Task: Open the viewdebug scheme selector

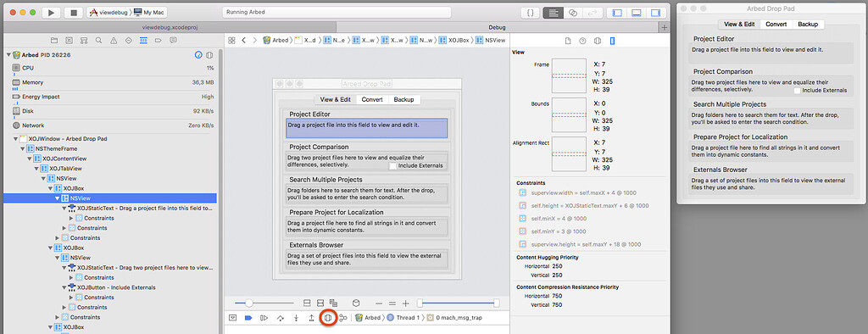Action: click(x=109, y=13)
